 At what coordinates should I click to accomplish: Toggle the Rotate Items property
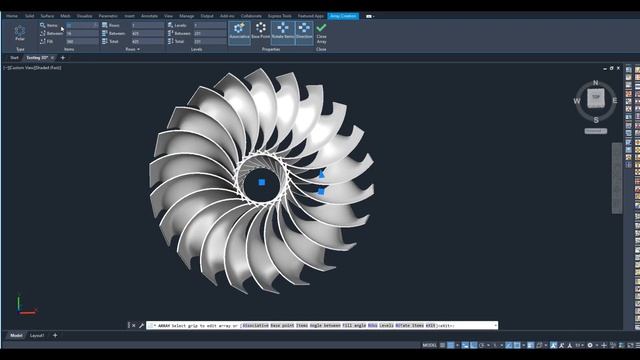click(282, 33)
